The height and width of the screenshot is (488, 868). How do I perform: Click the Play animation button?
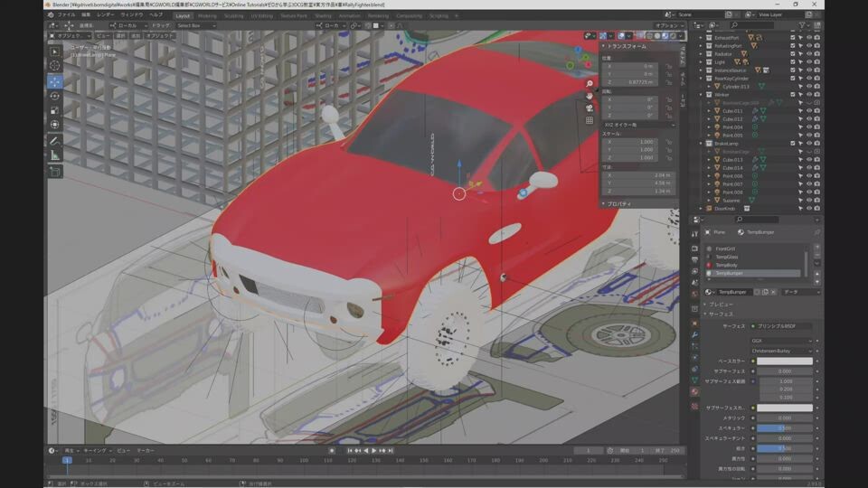coord(374,450)
